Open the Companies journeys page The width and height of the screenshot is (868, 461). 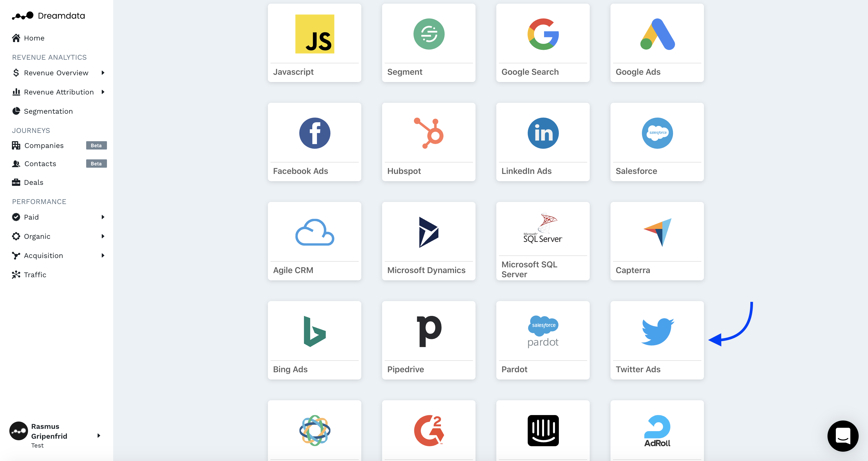(x=44, y=146)
